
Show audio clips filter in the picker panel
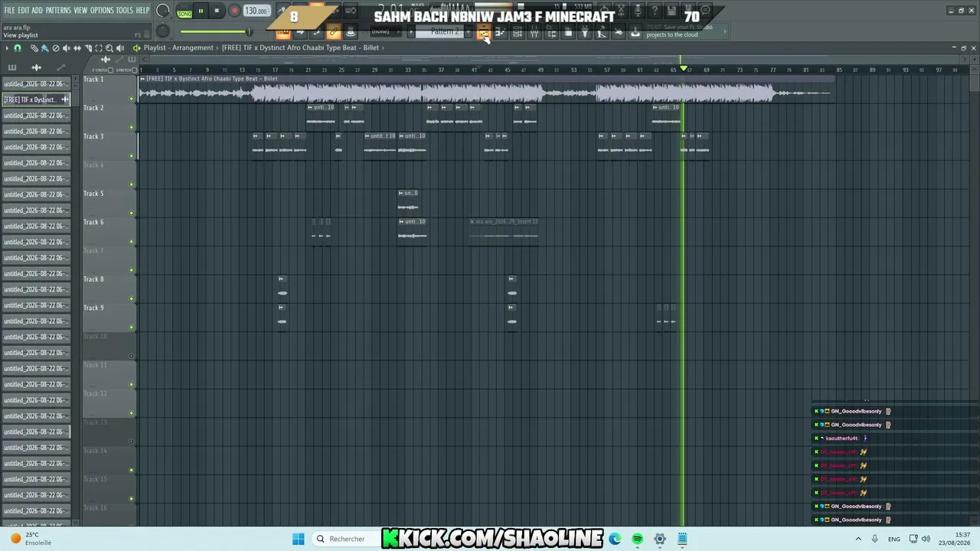36,67
